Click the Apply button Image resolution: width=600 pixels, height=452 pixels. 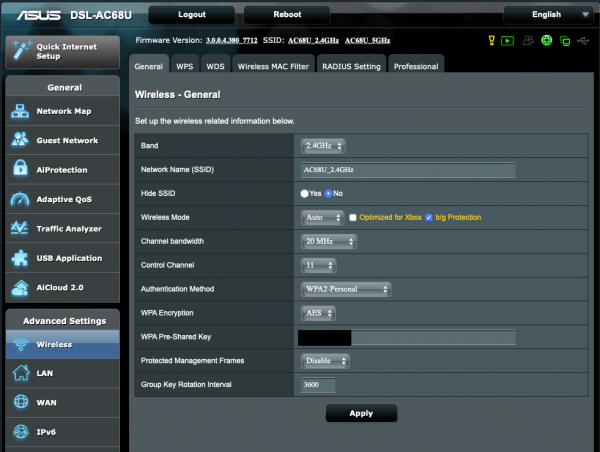[x=361, y=413]
